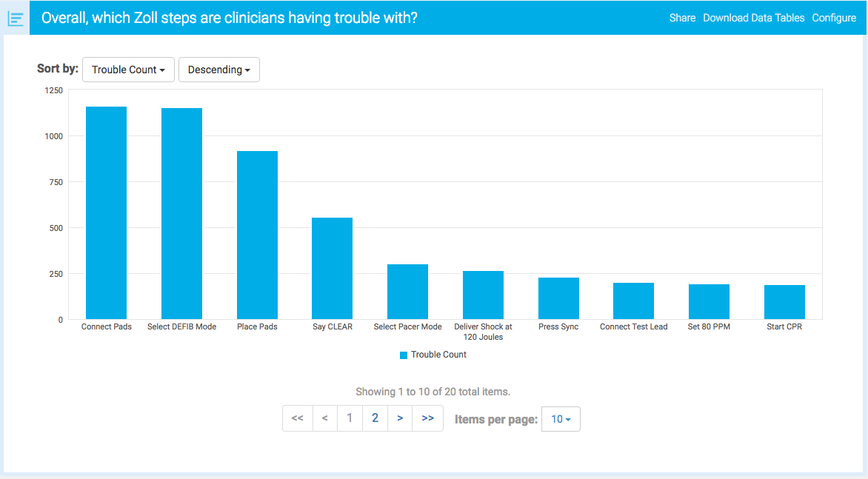Expand the Trouble Count sort dropdown
Viewport: 868px width, 479px height.
[x=128, y=70]
